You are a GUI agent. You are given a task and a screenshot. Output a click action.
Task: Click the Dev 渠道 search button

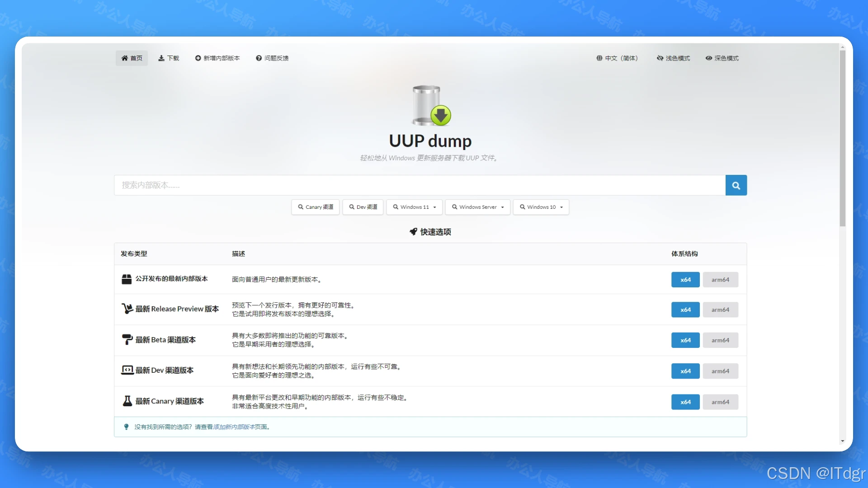363,207
